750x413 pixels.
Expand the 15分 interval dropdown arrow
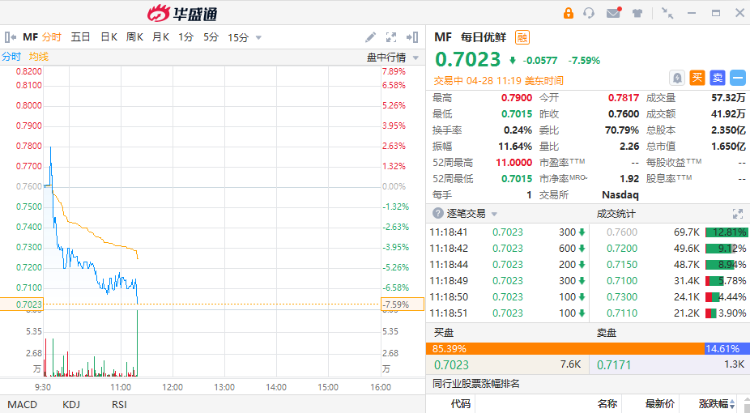click(259, 37)
